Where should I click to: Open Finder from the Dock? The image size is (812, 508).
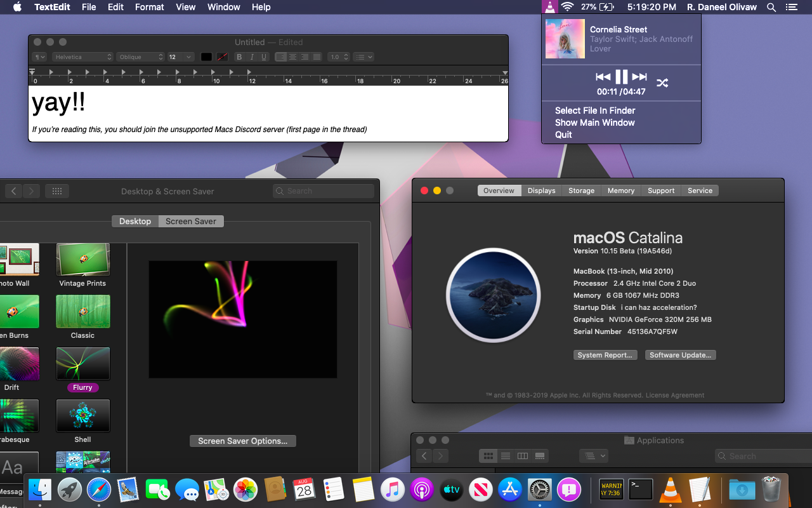(40, 489)
